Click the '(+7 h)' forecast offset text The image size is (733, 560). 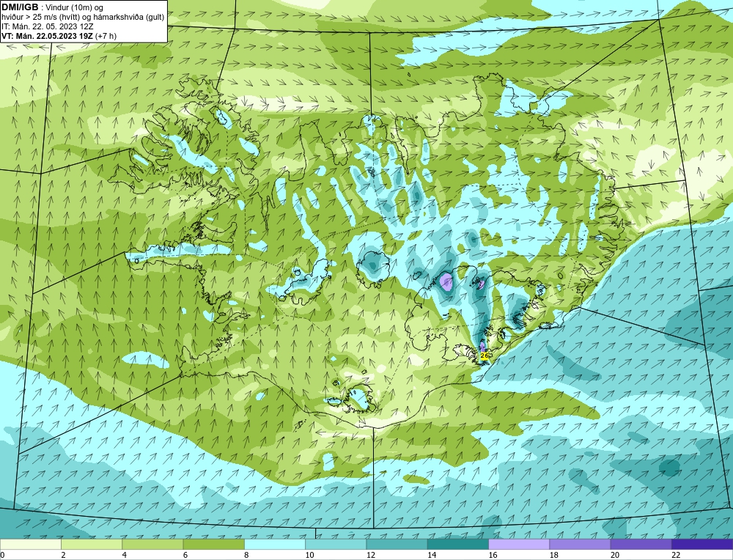point(106,36)
